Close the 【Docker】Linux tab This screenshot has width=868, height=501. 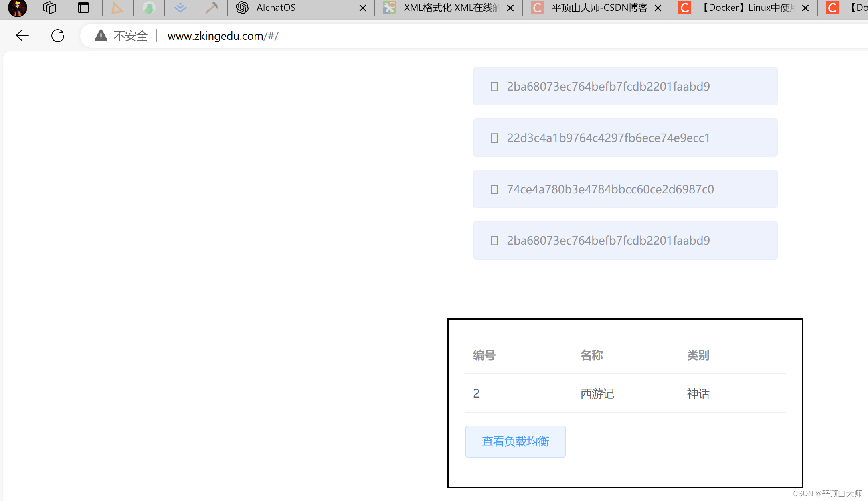pos(805,8)
